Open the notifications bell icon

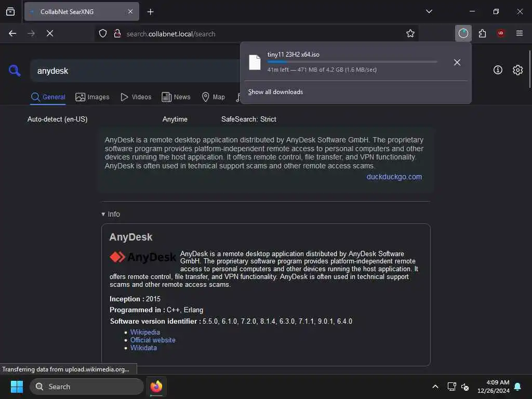[x=518, y=387]
